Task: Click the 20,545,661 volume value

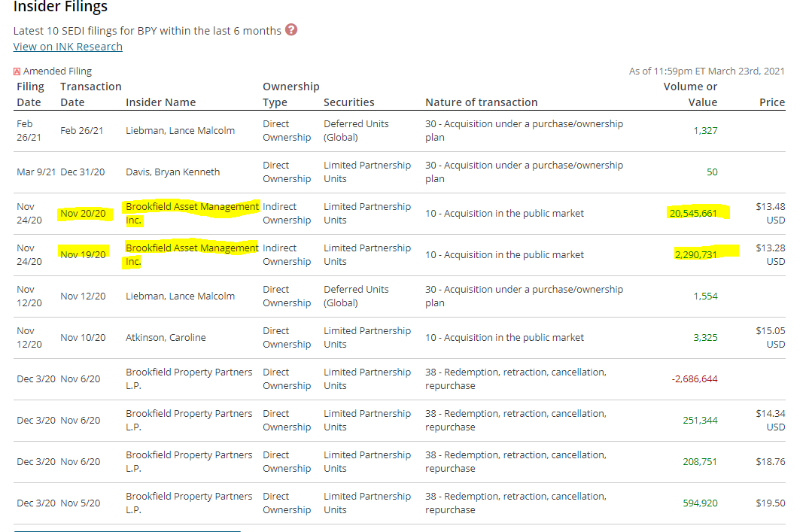Action: pyautogui.click(x=693, y=213)
